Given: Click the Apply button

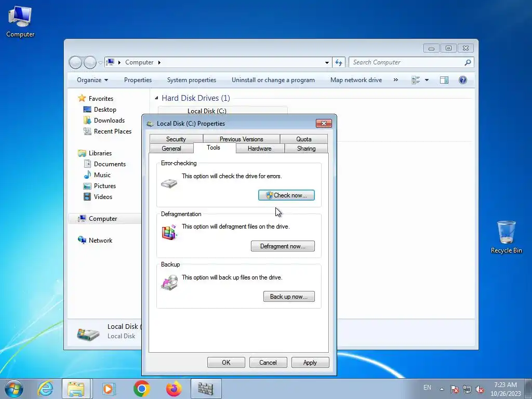Looking at the screenshot, I should click(310, 362).
